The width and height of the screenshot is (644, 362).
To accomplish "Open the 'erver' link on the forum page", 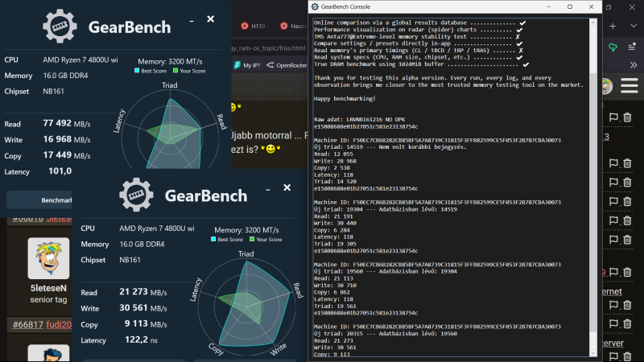I will click(613, 343).
